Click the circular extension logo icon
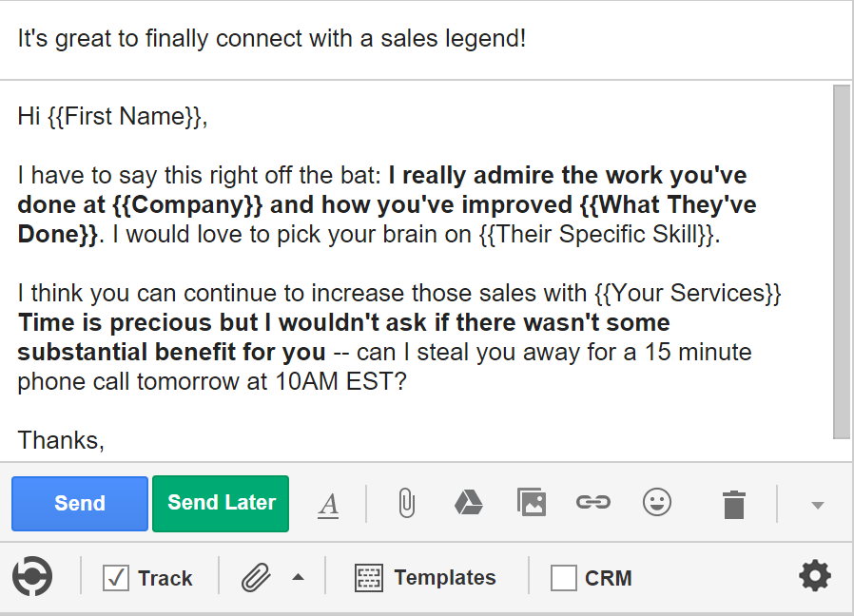 (x=32, y=577)
